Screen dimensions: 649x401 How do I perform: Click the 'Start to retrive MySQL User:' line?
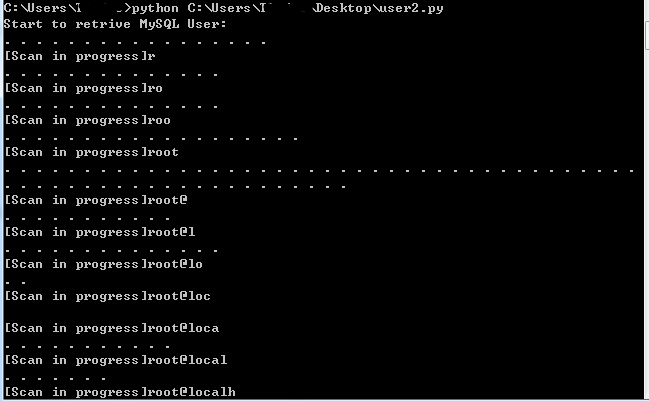[x=115, y=24]
